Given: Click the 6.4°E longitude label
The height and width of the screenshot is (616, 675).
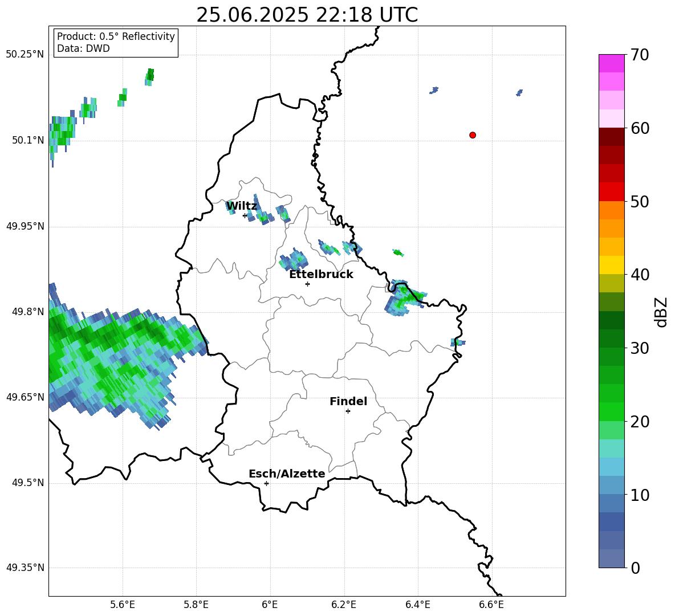Looking at the screenshot, I should pyautogui.click(x=417, y=605).
